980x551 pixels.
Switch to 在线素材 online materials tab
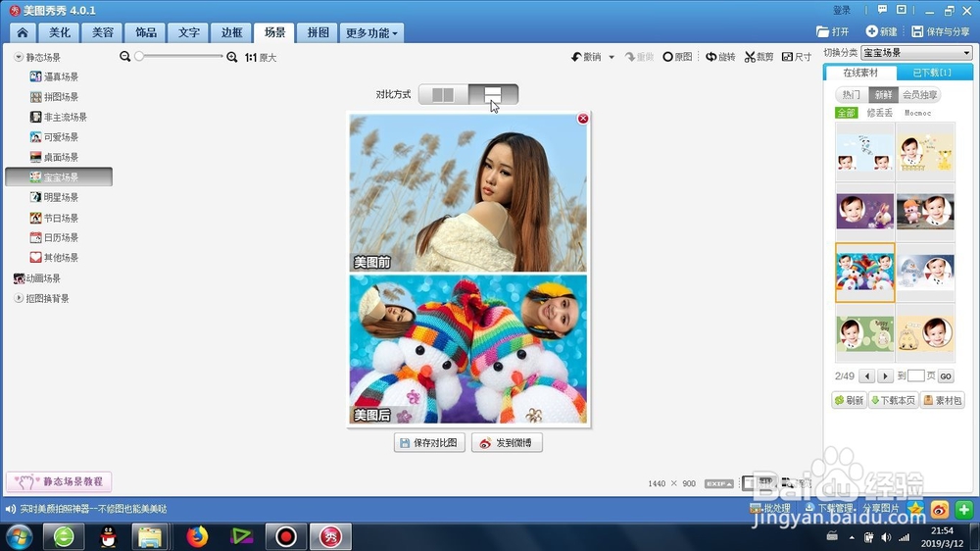[860, 73]
